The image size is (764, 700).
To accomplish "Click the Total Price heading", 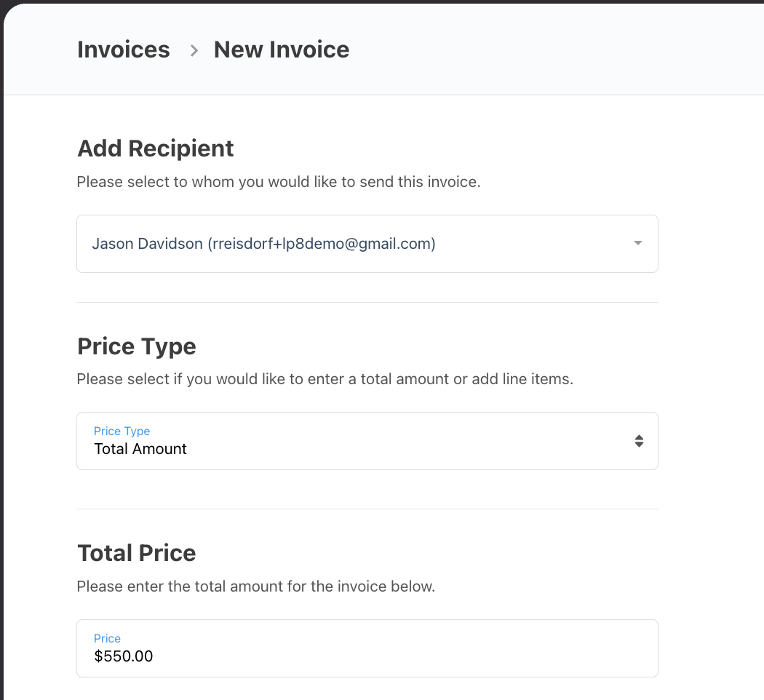I will tap(136, 553).
